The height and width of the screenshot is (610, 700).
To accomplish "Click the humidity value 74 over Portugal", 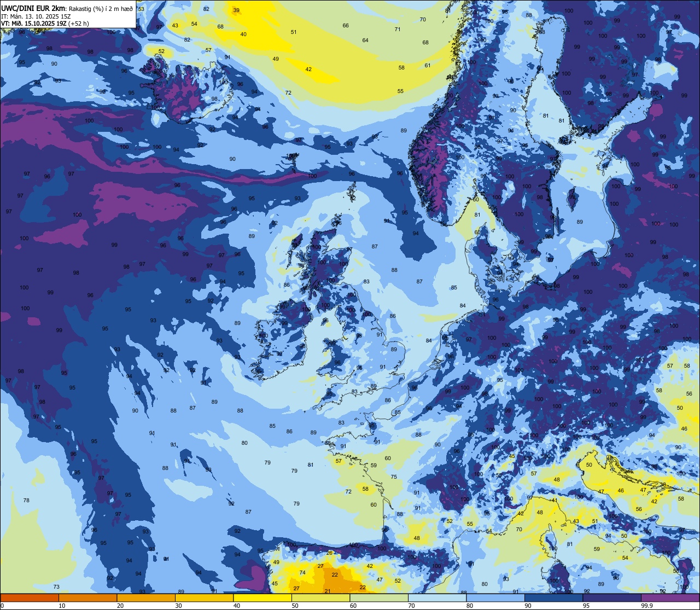I will tap(302, 573).
